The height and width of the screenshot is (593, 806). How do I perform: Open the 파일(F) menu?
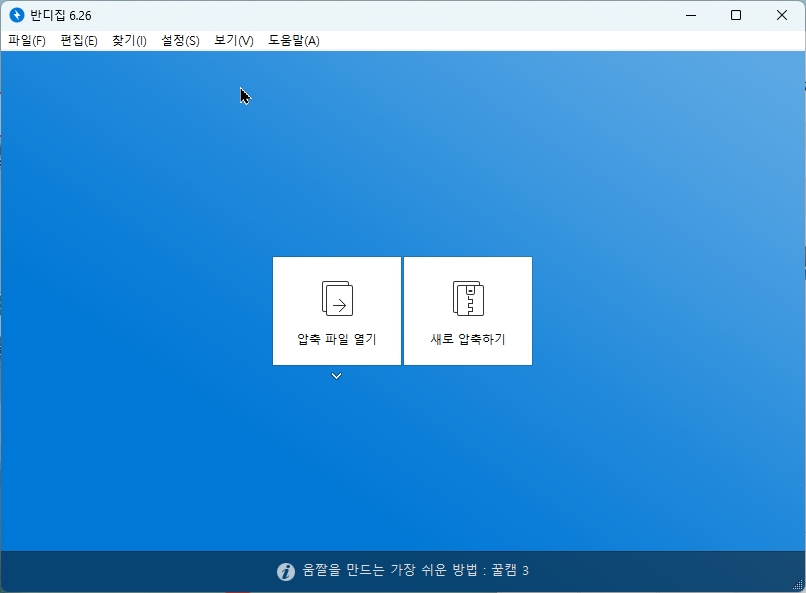(27, 41)
